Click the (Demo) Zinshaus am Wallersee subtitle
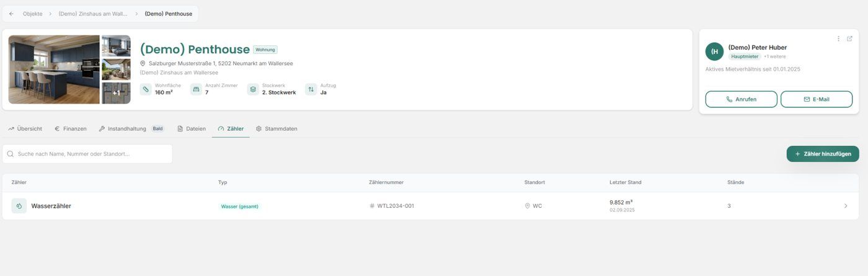 [x=179, y=73]
